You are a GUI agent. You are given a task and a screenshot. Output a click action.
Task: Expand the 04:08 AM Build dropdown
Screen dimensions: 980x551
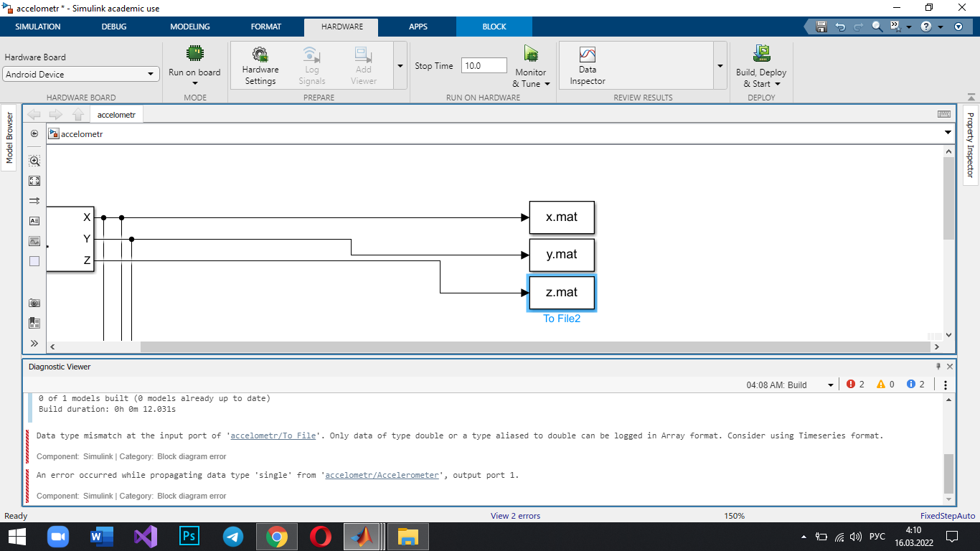pos(831,385)
